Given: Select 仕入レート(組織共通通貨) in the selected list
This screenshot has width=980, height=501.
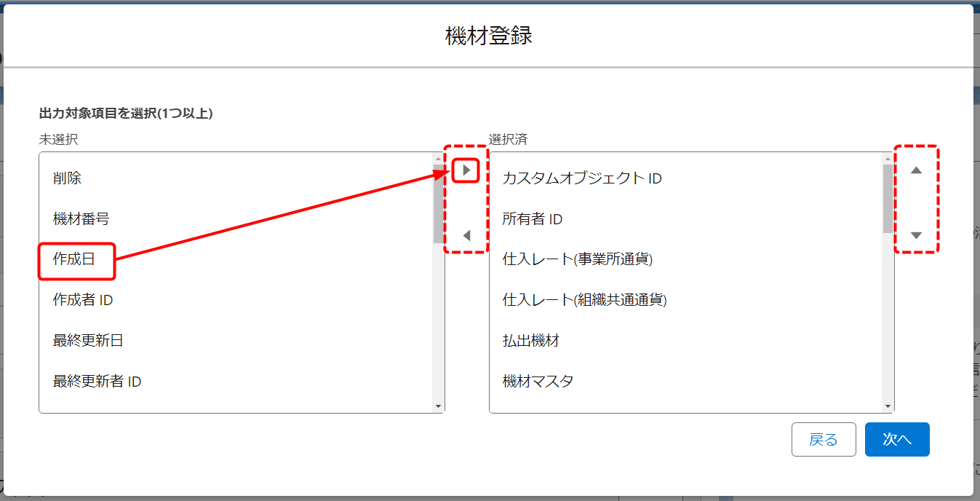Looking at the screenshot, I should (584, 299).
